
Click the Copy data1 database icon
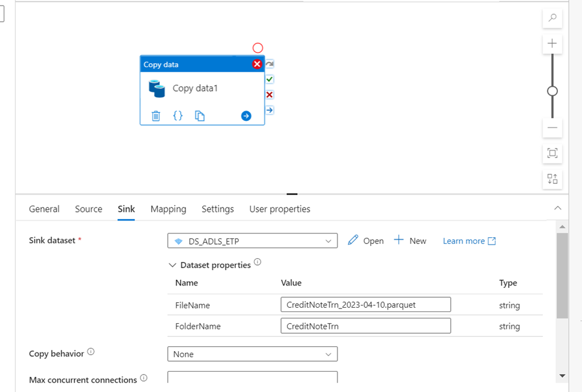tap(157, 89)
